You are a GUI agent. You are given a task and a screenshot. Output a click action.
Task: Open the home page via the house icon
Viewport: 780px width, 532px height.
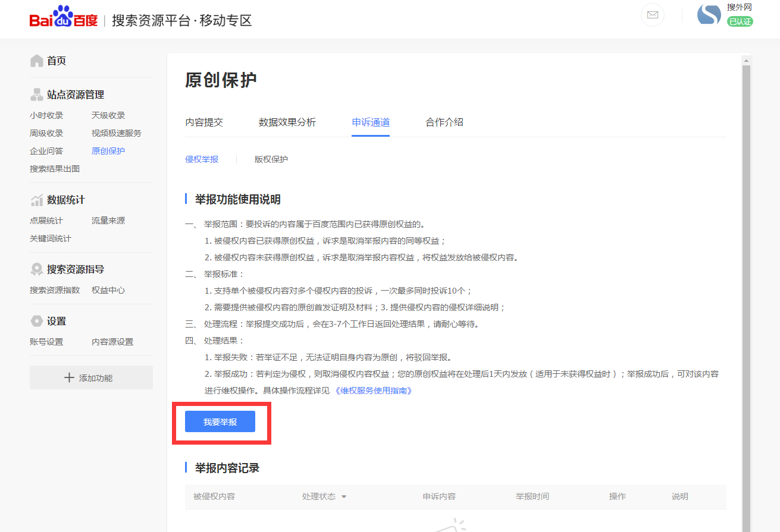tap(36, 60)
